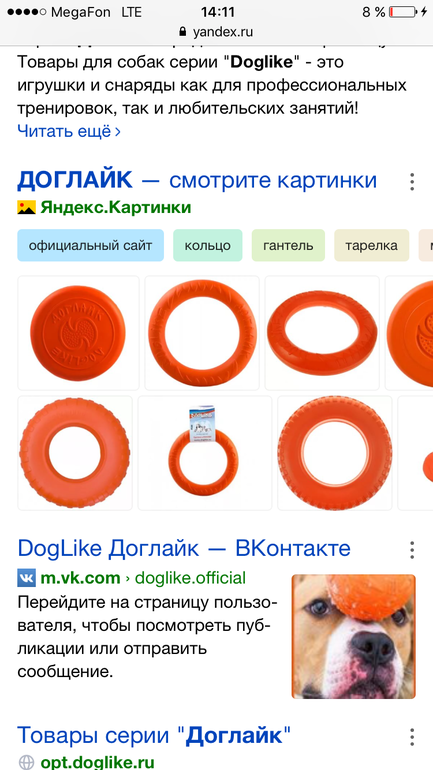Open the three-dot menu beside Товары серии result
Screen dimensions: 433x770
tap(412, 737)
